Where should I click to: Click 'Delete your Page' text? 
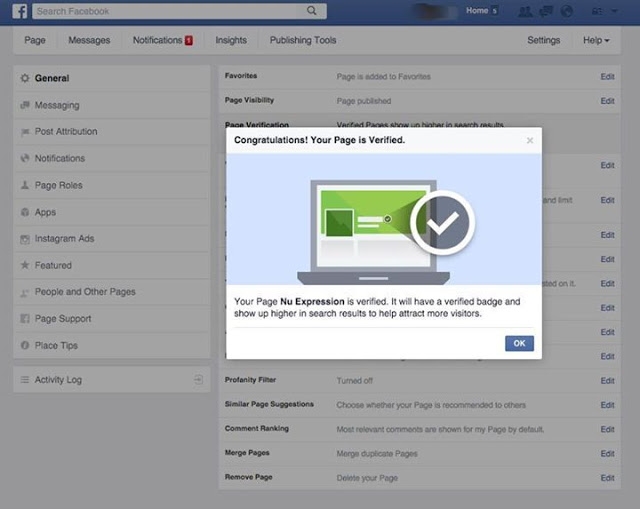pyautogui.click(x=367, y=478)
